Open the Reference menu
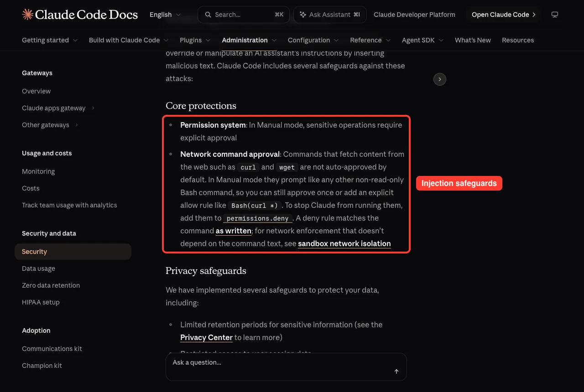Image resolution: width=584 pixels, height=392 pixels. pos(370,40)
